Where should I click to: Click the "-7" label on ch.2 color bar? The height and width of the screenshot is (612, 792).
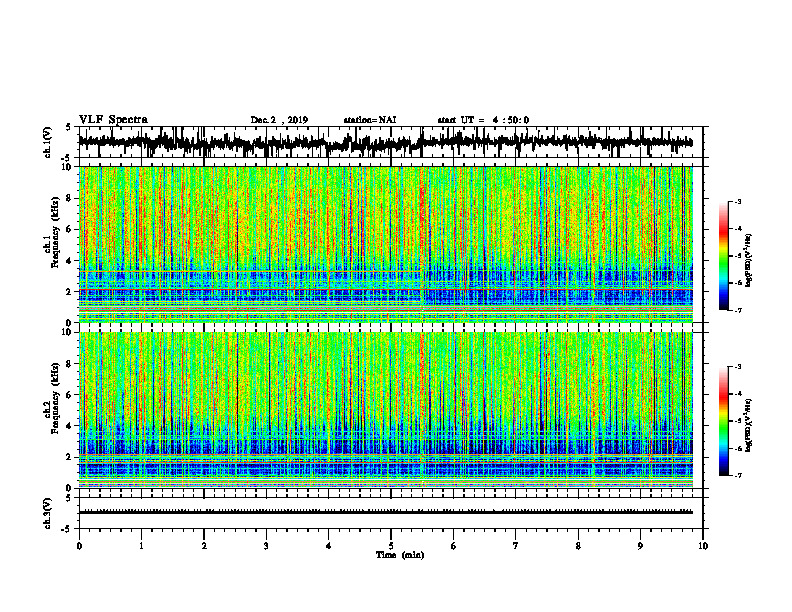(x=737, y=475)
